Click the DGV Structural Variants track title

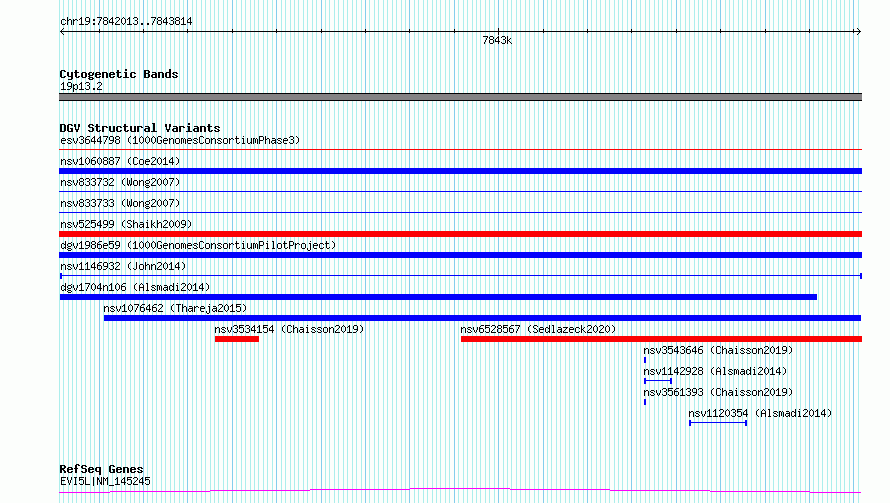point(140,128)
